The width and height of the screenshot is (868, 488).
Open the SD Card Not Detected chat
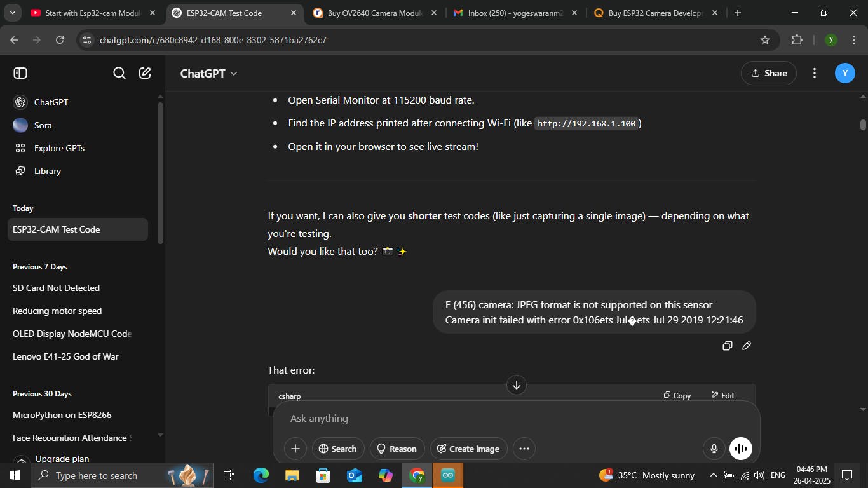tap(56, 288)
